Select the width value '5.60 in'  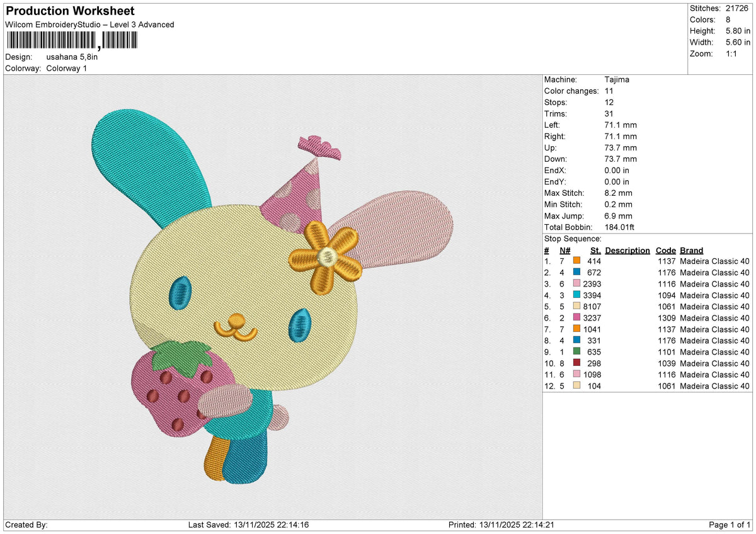(x=738, y=42)
